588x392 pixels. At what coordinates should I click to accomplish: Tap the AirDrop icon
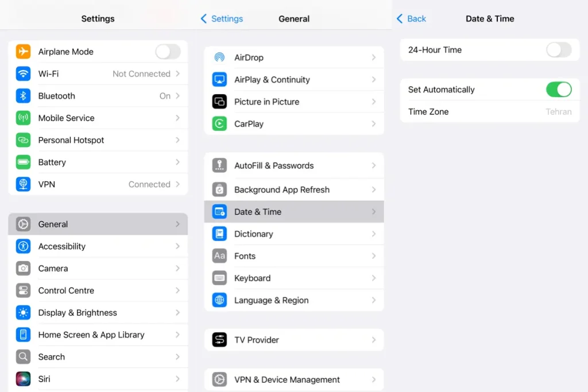click(219, 57)
